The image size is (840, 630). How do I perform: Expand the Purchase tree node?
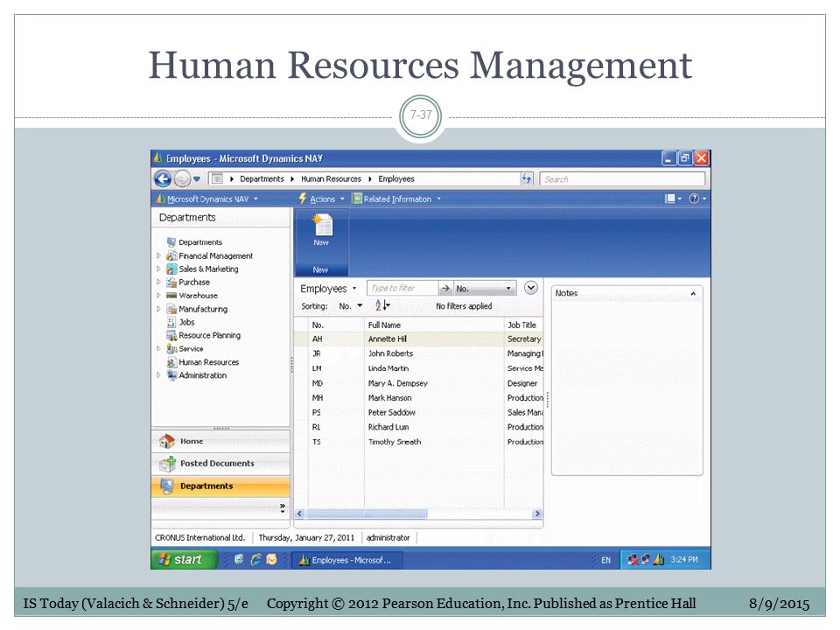click(x=158, y=282)
